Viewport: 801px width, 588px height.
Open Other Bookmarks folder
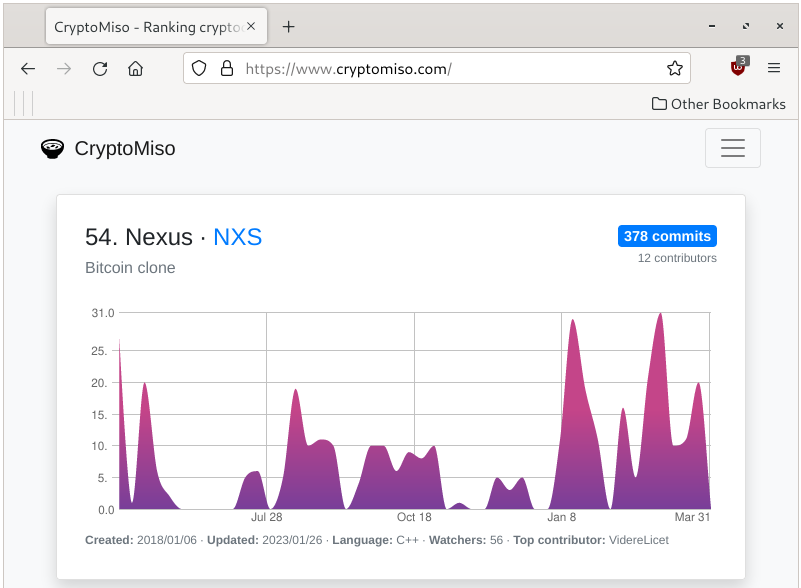coord(718,104)
